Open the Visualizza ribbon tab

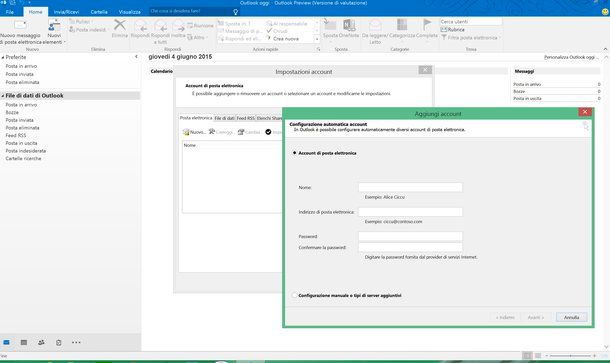[x=130, y=12]
